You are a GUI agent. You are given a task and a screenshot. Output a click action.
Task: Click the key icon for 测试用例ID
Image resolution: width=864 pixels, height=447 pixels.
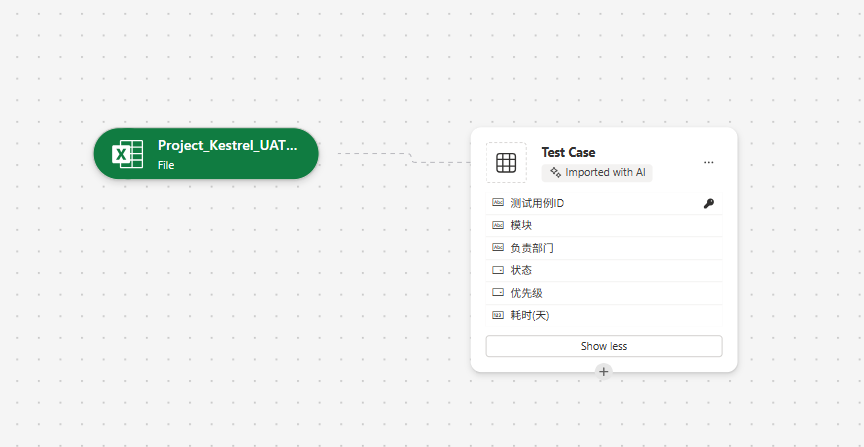[709, 203]
